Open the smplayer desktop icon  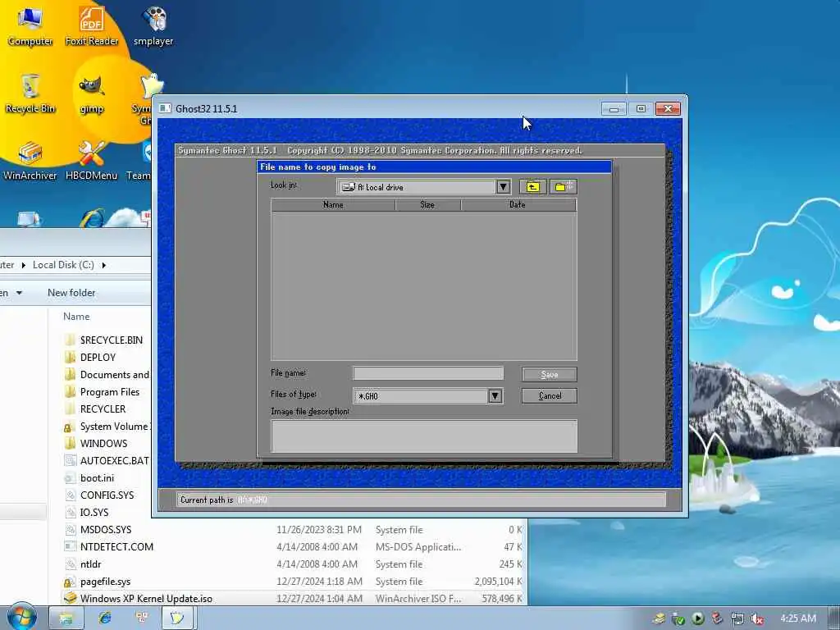point(153,25)
